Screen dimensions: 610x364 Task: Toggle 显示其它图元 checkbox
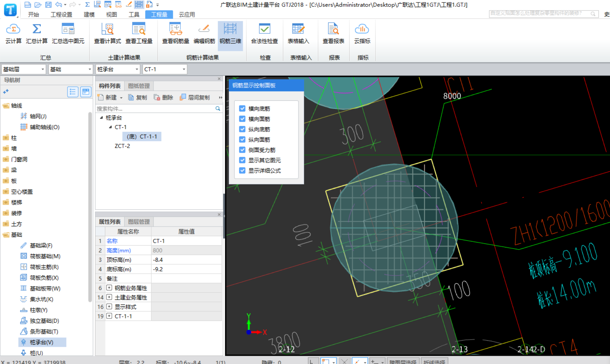242,160
